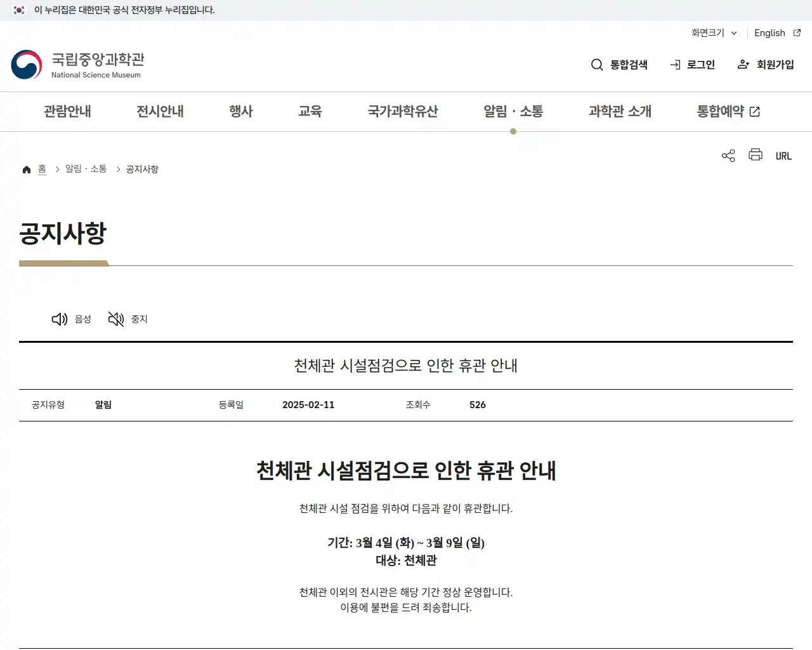Click the home icon in the breadcrumb

tap(26, 169)
